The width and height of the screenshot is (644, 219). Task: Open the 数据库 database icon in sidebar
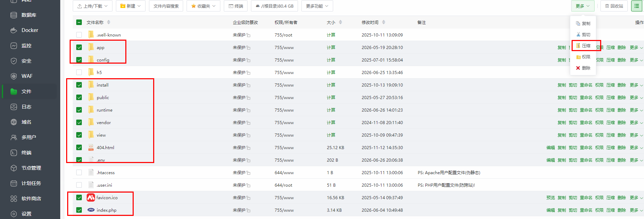(x=14, y=15)
